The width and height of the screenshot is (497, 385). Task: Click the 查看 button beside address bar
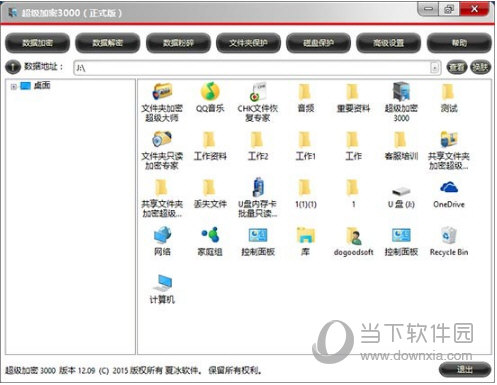click(456, 68)
